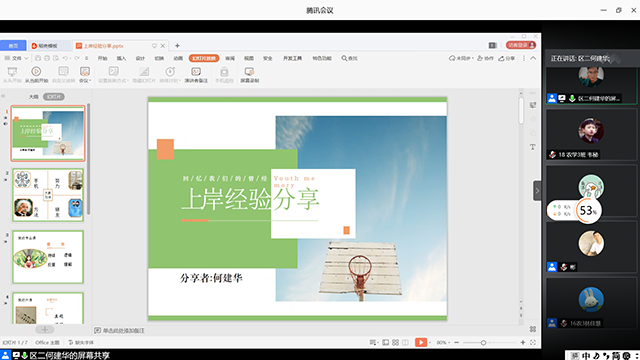
Task: Collapse the slide thumbnail panel
Action: coord(3,96)
